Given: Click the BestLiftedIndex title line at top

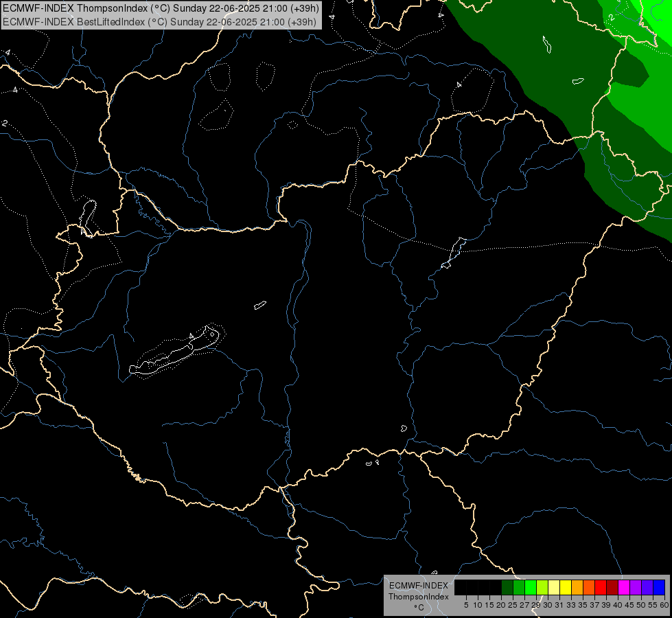Looking at the screenshot, I should pyautogui.click(x=159, y=21).
